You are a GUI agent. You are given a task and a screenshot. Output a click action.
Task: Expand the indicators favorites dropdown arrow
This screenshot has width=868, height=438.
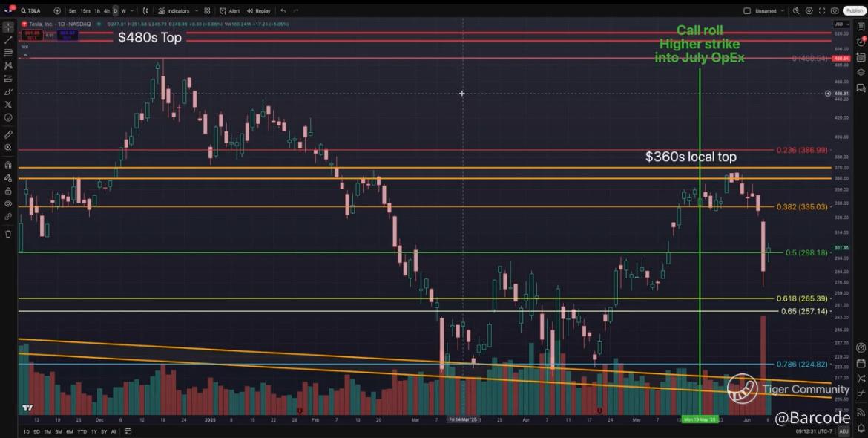coord(196,10)
